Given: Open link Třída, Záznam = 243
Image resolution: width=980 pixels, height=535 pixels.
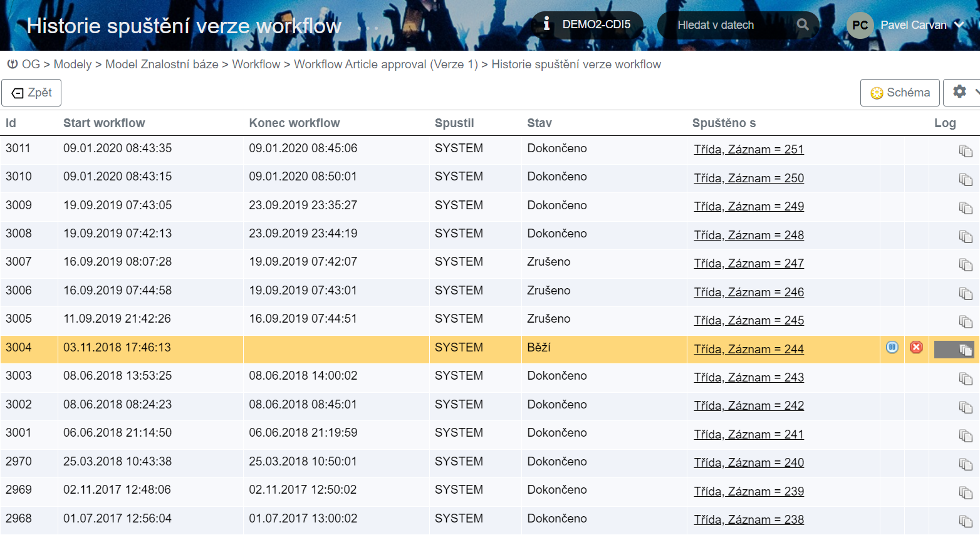Looking at the screenshot, I should pyautogui.click(x=749, y=377).
